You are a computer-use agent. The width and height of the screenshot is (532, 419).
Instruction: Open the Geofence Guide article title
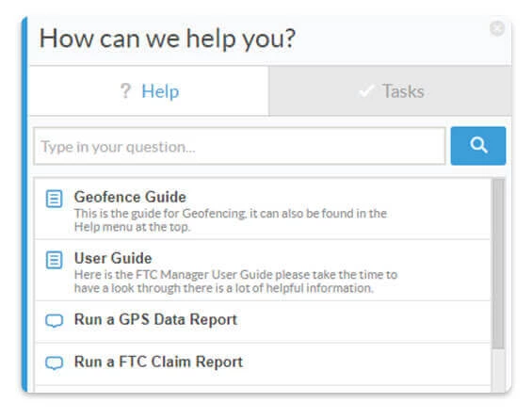130,197
